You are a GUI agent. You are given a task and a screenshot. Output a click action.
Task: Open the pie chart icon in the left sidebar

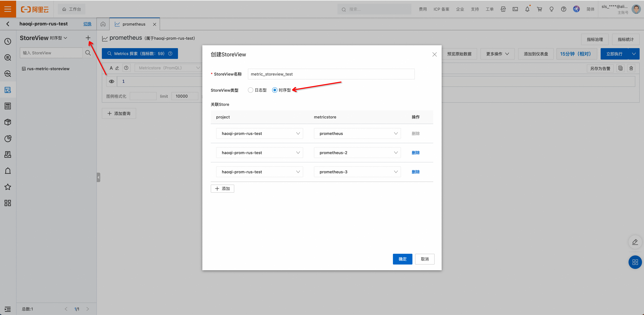8,138
